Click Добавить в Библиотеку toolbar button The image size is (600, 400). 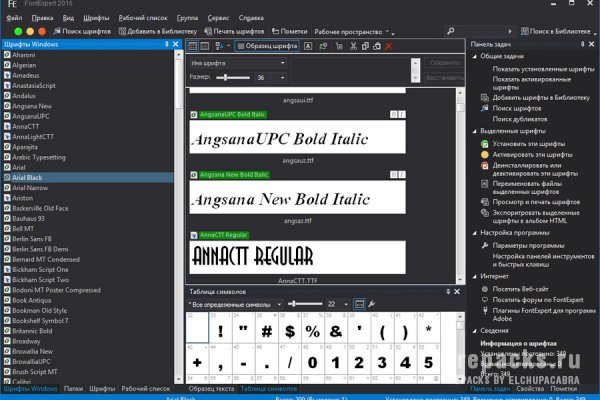pos(158,31)
